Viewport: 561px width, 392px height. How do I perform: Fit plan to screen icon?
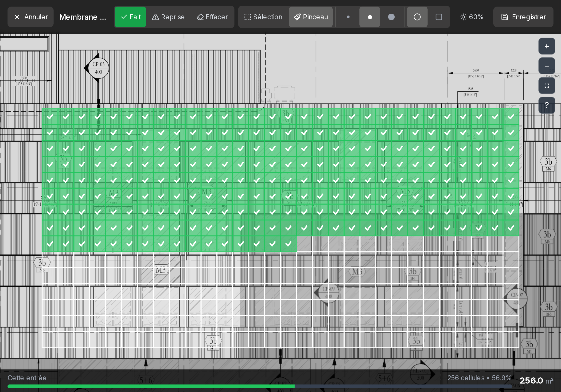pyautogui.click(x=547, y=86)
